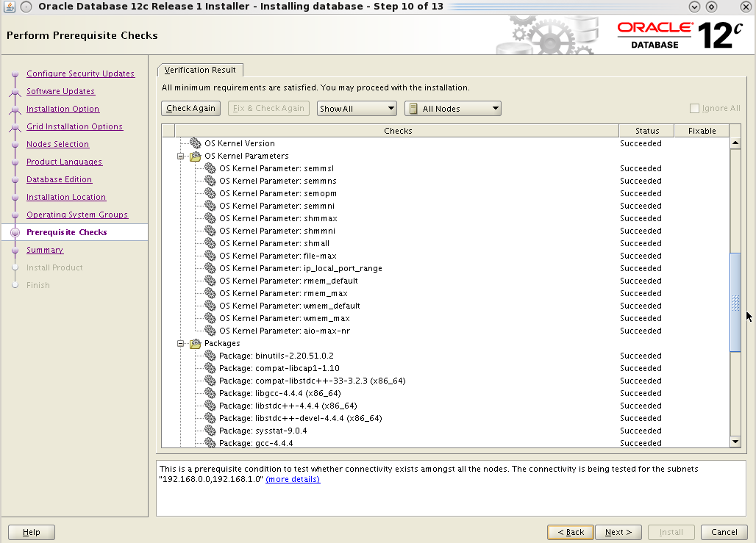Image resolution: width=756 pixels, height=543 pixels.
Task: Click the gear icon for compat-libstdc++-33-3.2.3
Action: (210, 381)
